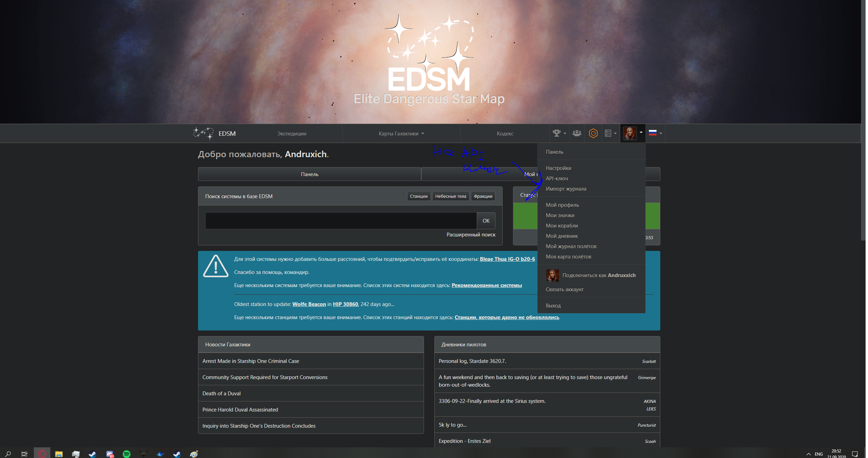Open the trophy rankings icon in navbar
868x458 pixels.
556,133
